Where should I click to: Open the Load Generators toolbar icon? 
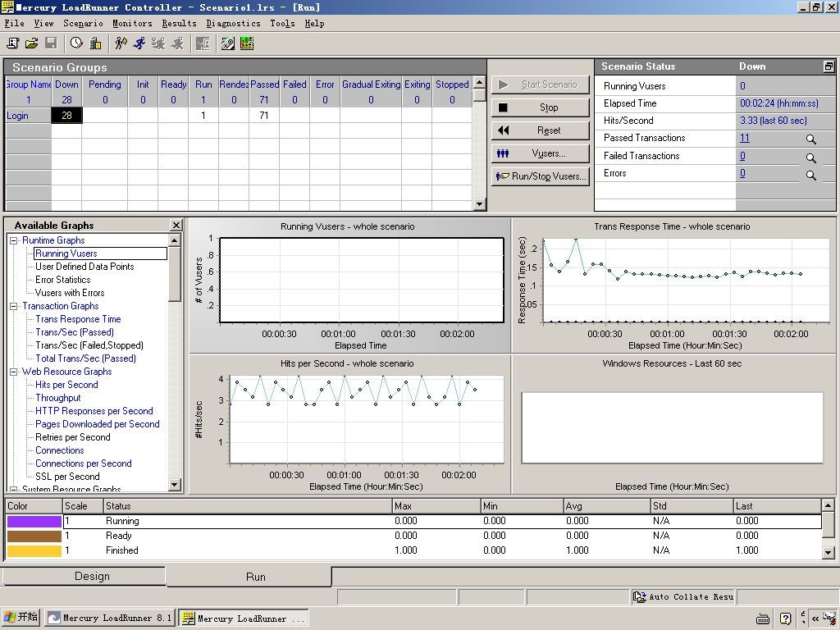95,43
